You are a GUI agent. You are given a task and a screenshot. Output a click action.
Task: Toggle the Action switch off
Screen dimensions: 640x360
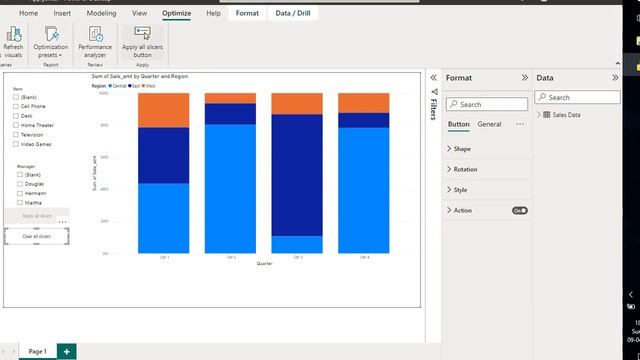tap(520, 211)
